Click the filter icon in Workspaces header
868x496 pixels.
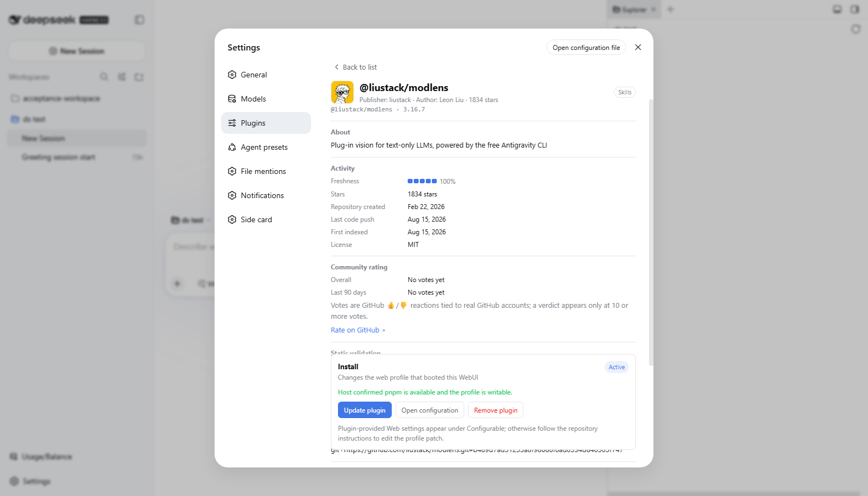click(122, 77)
